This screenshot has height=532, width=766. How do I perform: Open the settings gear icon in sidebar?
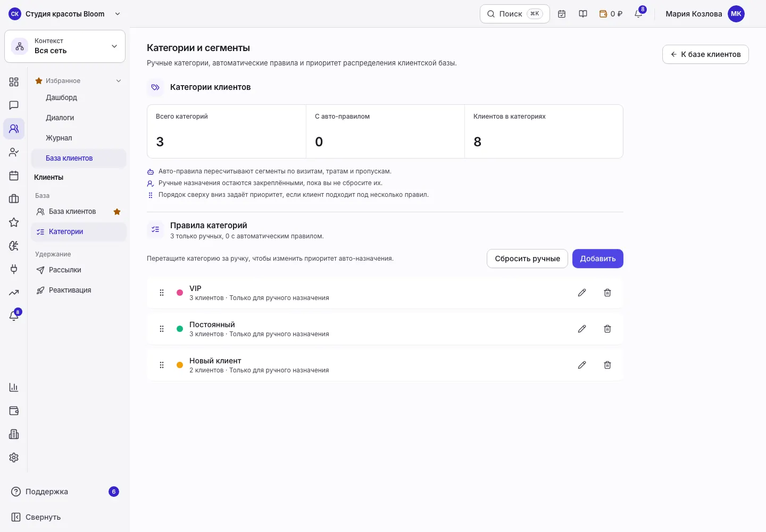pyautogui.click(x=14, y=458)
